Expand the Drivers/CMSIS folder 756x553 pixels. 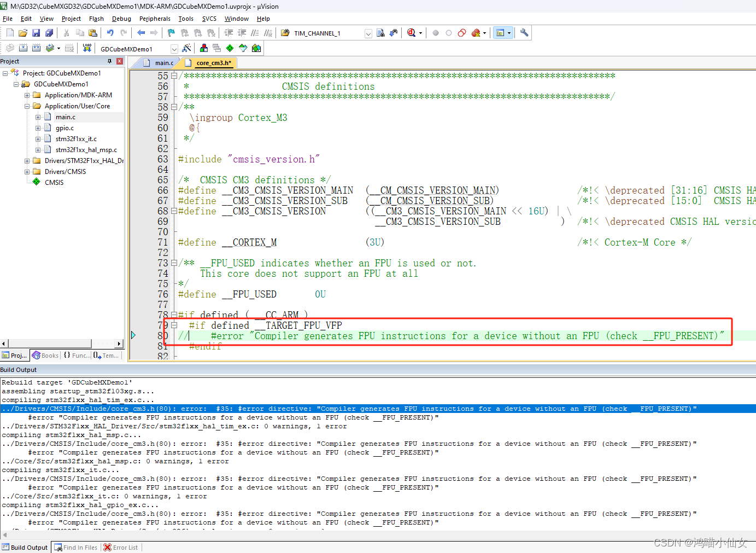click(27, 172)
